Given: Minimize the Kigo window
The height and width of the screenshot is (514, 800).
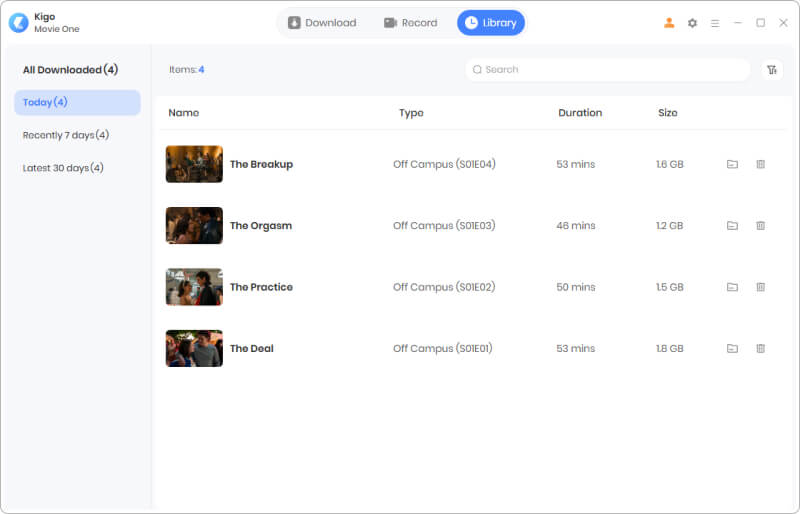Looking at the screenshot, I should tap(738, 23).
